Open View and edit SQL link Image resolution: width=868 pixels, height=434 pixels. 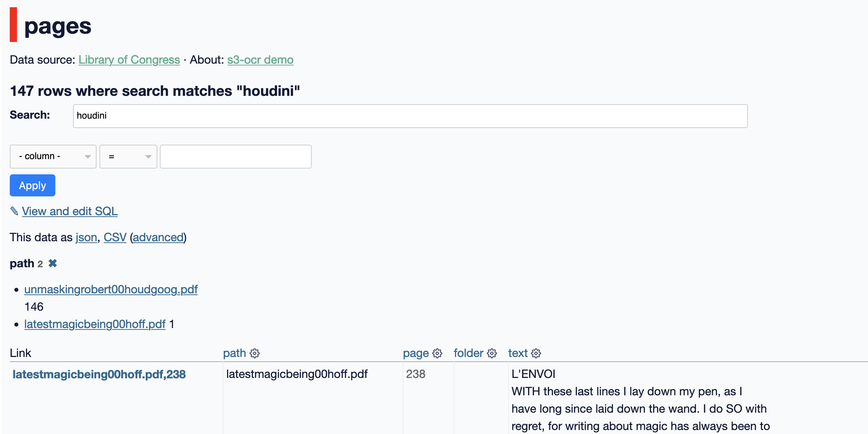click(70, 211)
